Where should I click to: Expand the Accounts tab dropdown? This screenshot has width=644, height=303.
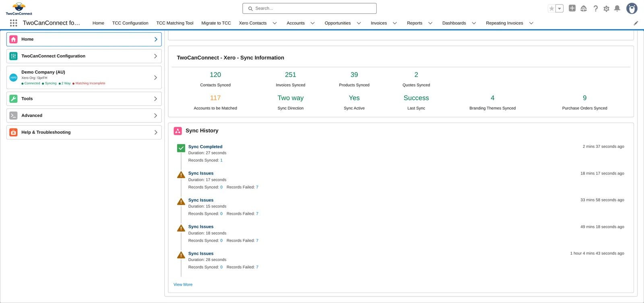point(312,23)
